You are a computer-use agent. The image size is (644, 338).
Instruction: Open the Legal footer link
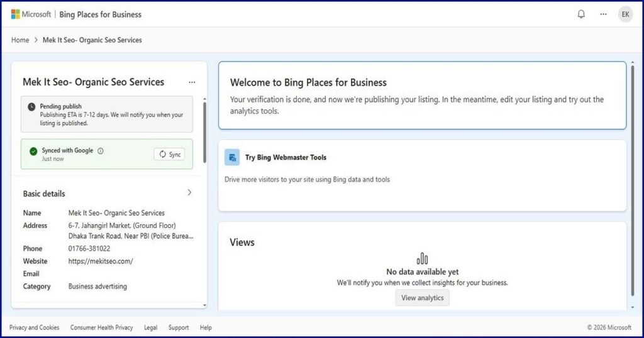150,327
